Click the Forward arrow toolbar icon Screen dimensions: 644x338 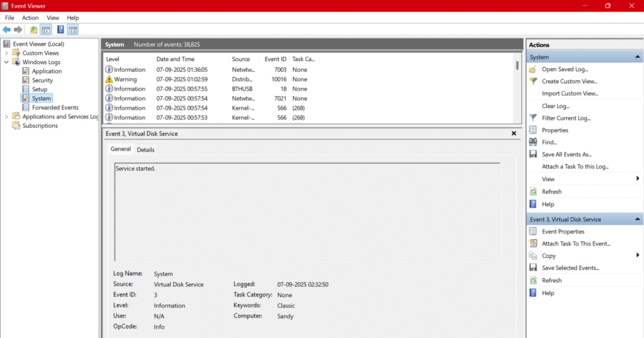pos(18,30)
